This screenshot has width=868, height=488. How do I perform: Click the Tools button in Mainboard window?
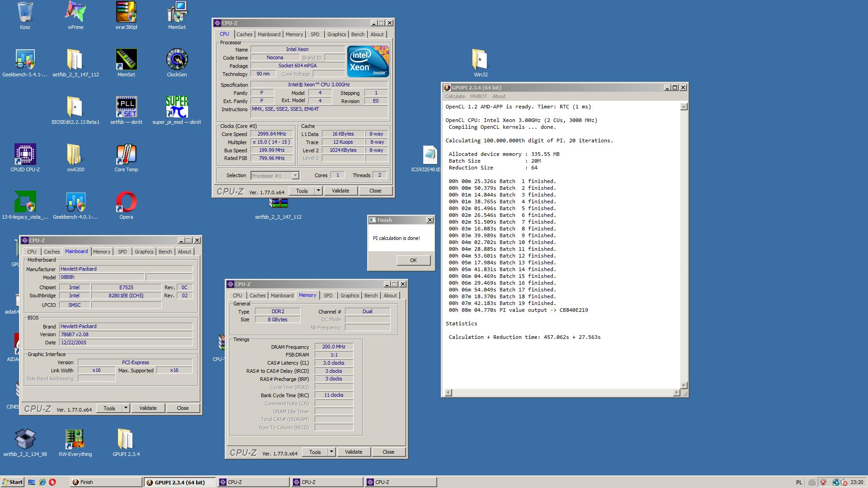[109, 408]
